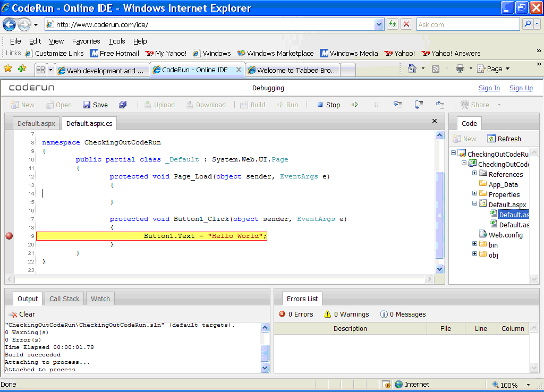Click the browser Forward button
The image size is (544, 392).
coord(24,24)
